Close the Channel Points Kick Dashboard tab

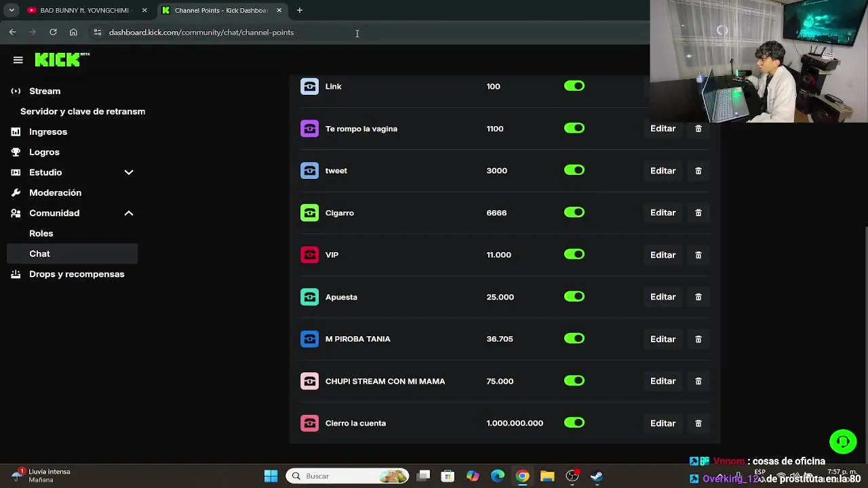[279, 10]
